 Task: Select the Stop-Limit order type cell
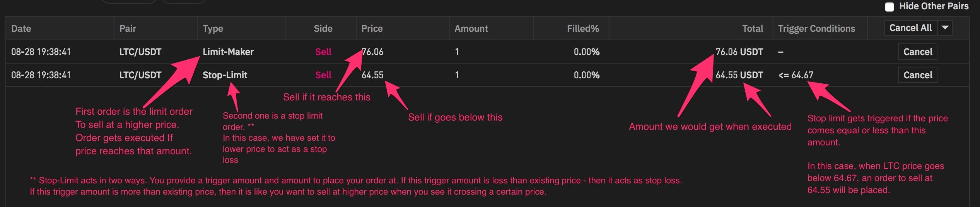click(x=225, y=75)
